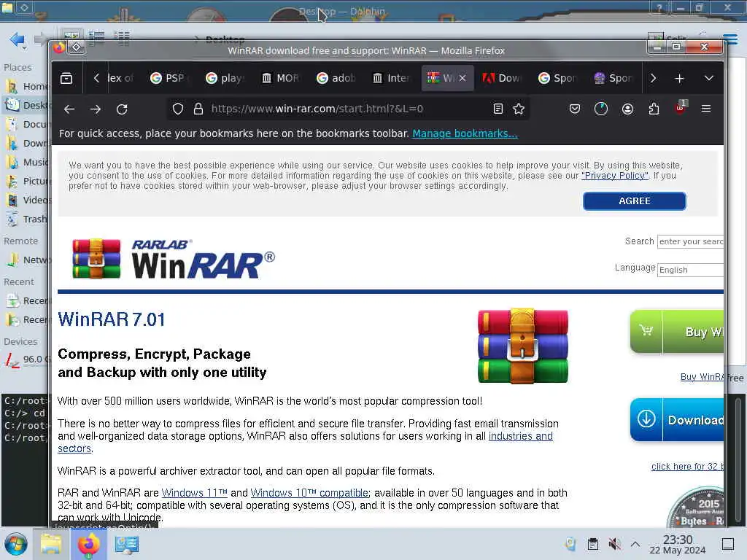The height and width of the screenshot is (560, 747).
Task: Close the WinRAR tab
Action: (x=462, y=78)
